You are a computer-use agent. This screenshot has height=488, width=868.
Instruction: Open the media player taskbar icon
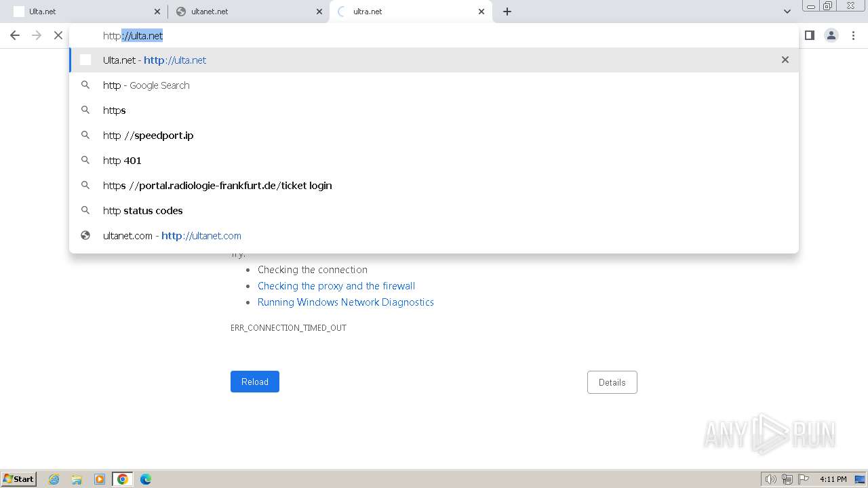click(x=100, y=479)
